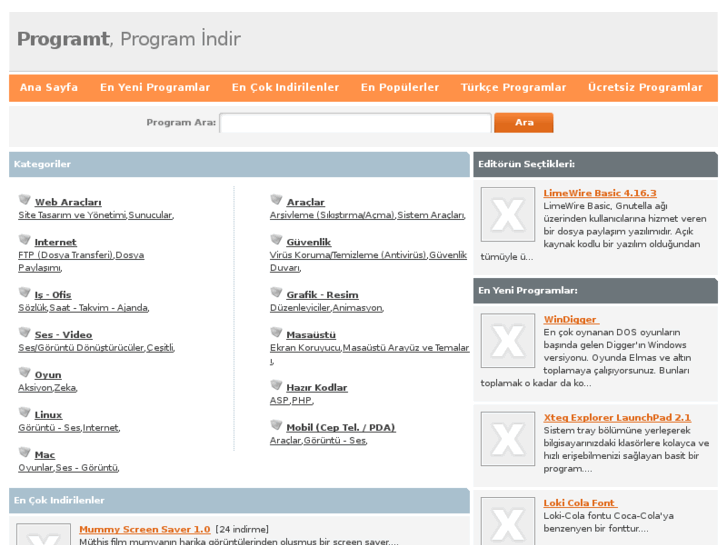Click the folder icon beside Mac

pos(25,452)
